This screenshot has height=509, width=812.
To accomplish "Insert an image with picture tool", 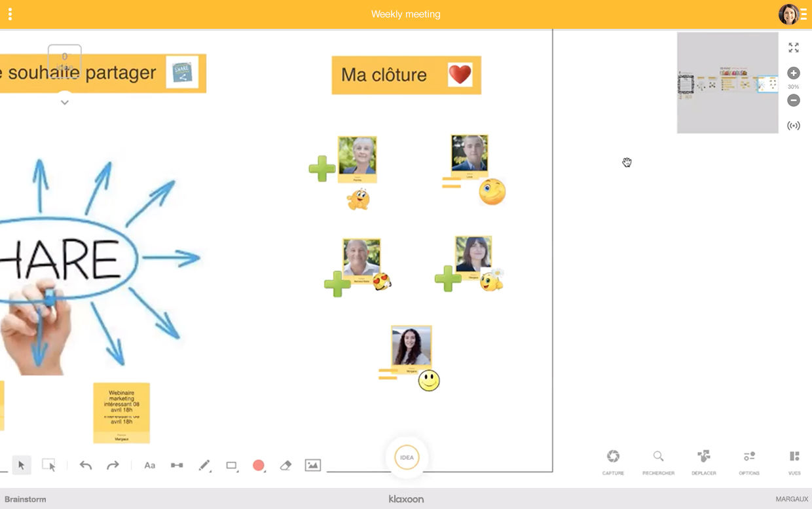I will [313, 465].
